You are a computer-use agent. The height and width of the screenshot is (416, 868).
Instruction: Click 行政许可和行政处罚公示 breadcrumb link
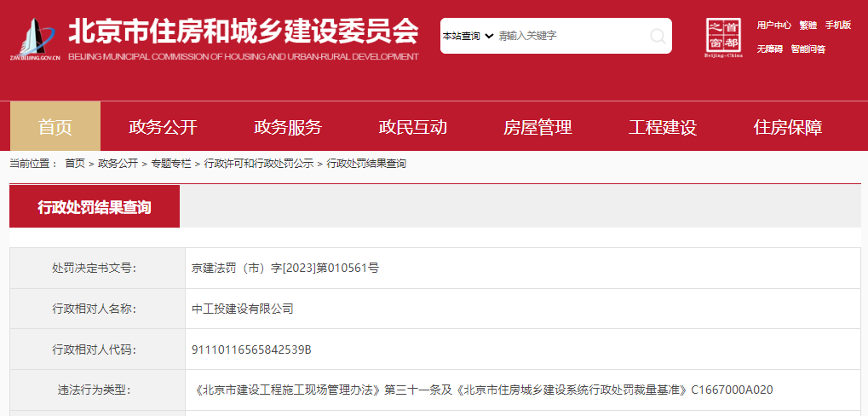pos(259,164)
